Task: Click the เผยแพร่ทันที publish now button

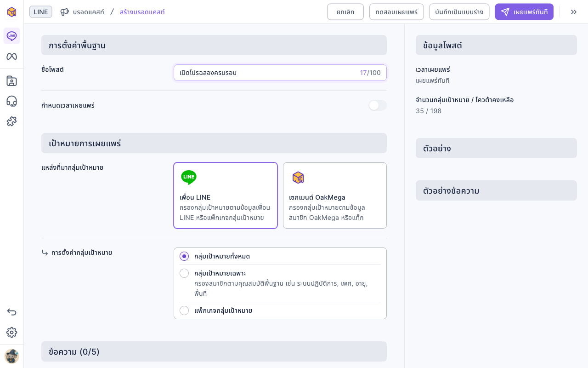Action: pyautogui.click(x=524, y=12)
